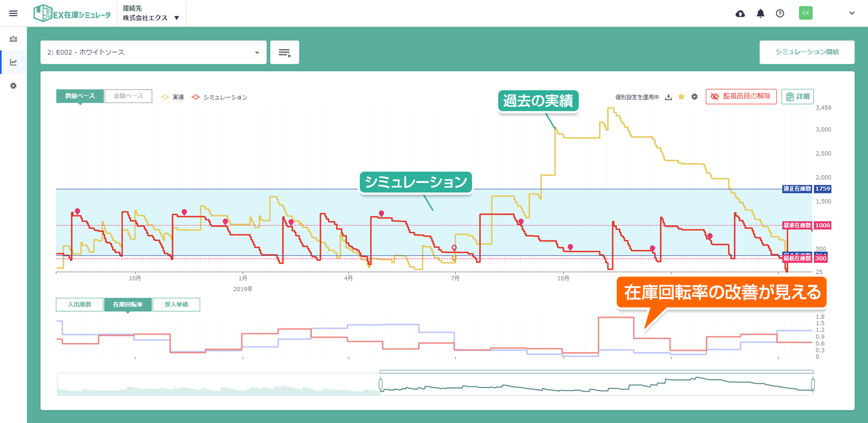
Task: Expand the E002 ホワイトソース item dropdown
Action: point(154,52)
